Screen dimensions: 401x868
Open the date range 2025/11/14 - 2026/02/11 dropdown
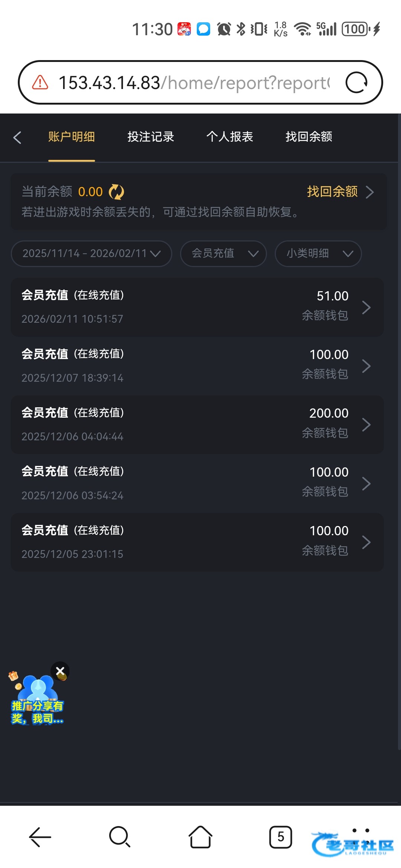[91, 253]
